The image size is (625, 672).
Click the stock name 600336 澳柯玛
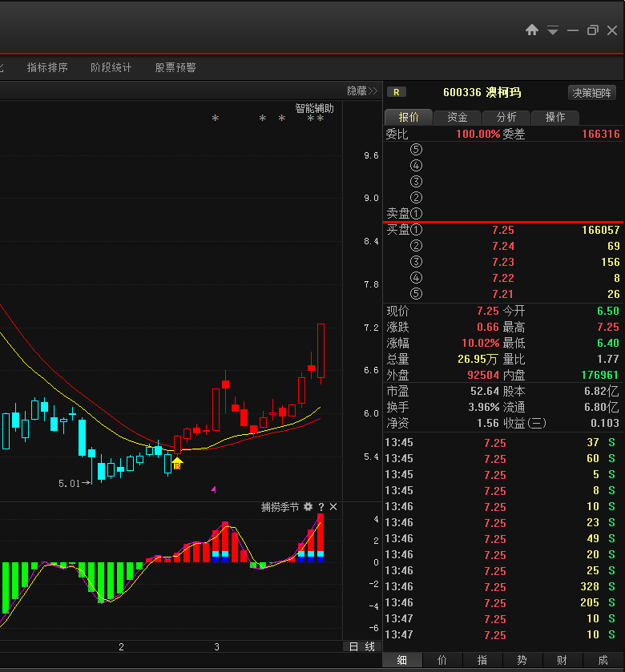click(482, 93)
